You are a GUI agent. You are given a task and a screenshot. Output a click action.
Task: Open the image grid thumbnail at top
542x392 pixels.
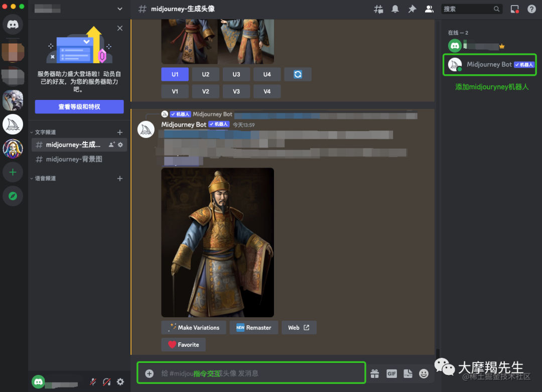218,42
